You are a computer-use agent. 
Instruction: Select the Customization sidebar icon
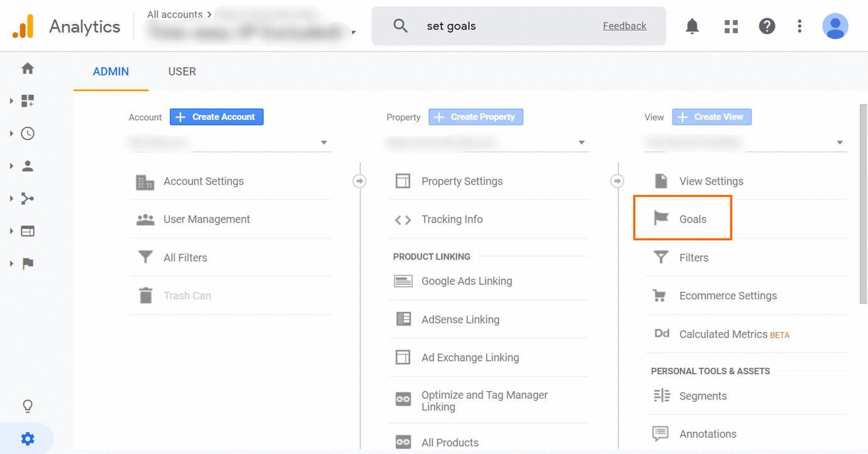tap(27, 101)
